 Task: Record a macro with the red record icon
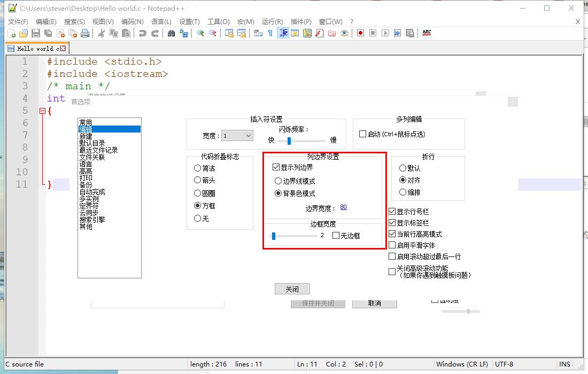(x=361, y=33)
